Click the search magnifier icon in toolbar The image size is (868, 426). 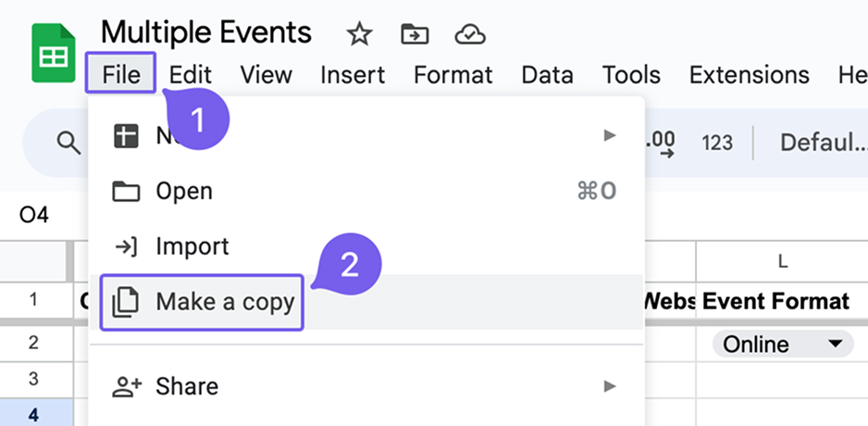click(x=68, y=142)
